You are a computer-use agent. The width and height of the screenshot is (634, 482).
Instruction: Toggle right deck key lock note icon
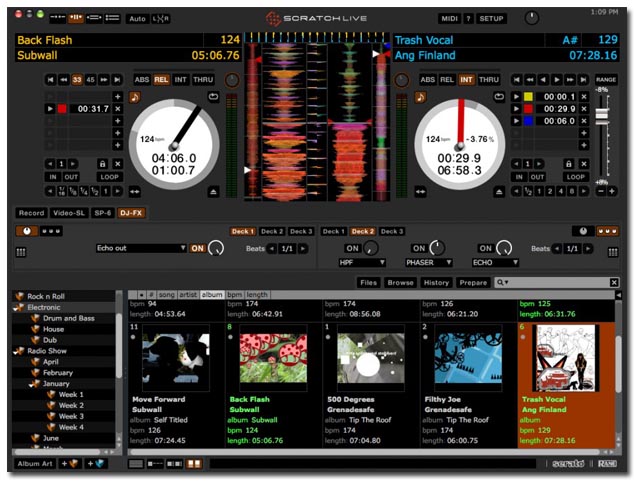(420, 97)
